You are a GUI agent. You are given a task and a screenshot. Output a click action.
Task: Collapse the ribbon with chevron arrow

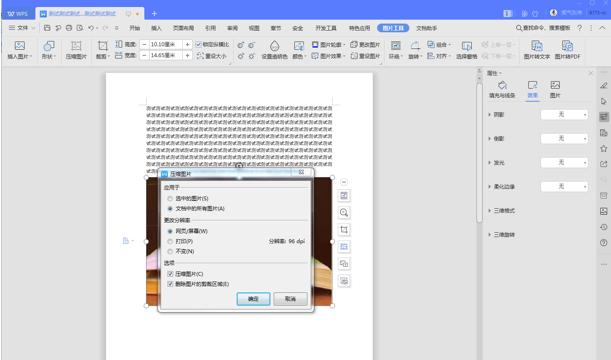click(602, 28)
